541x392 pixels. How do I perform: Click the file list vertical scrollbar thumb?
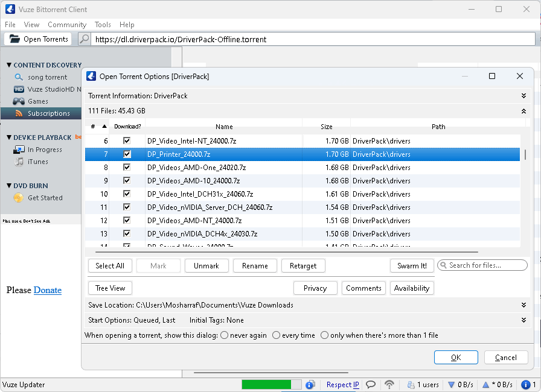tap(525, 154)
